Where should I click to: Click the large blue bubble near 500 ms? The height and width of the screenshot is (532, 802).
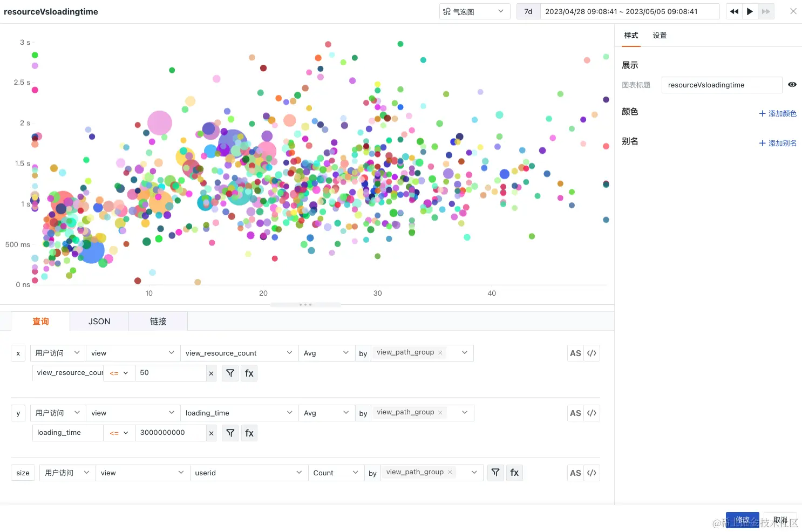click(x=92, y=251)
